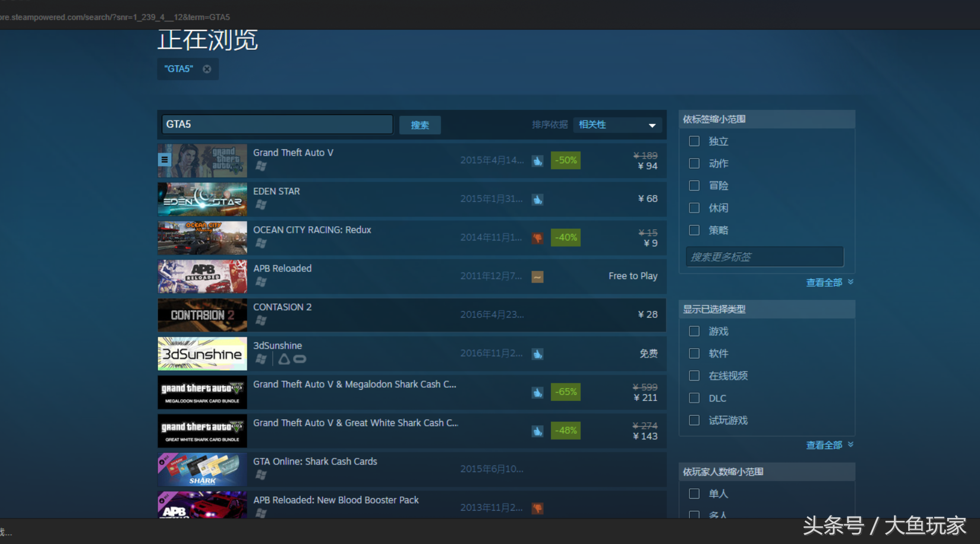Check the 试玩游戏 type filter
This screenshot has height=544, width=980.
694,420
